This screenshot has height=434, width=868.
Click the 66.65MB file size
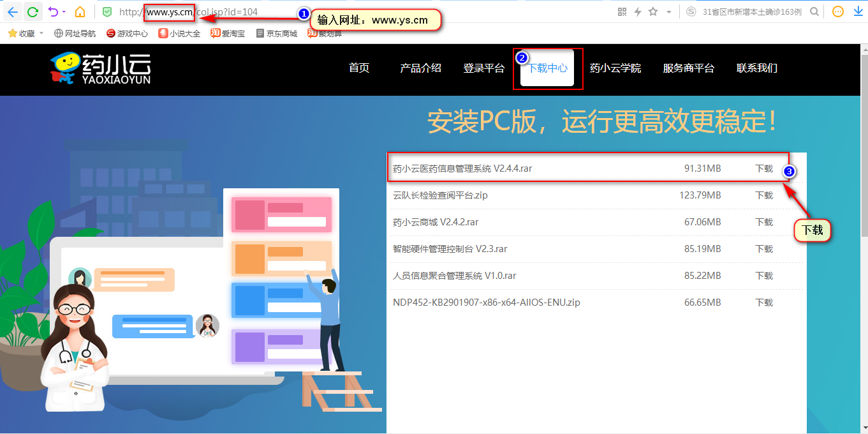(x=703, y=303)
